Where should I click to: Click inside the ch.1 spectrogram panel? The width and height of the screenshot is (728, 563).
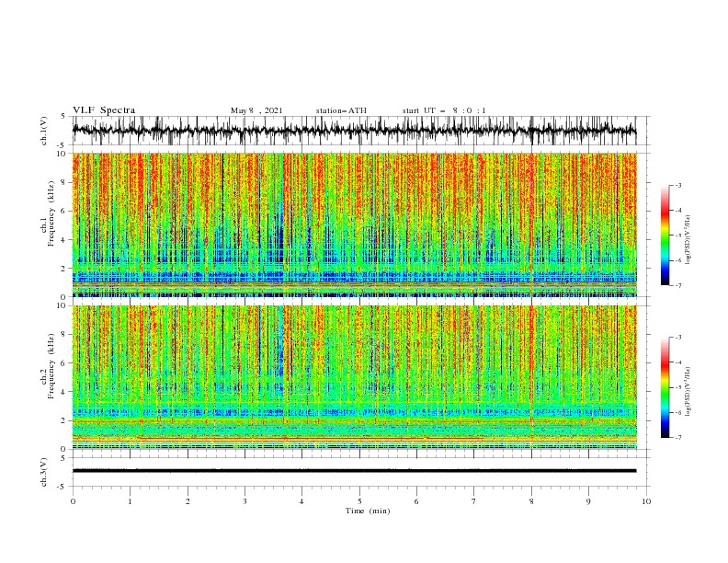point(354,224)
